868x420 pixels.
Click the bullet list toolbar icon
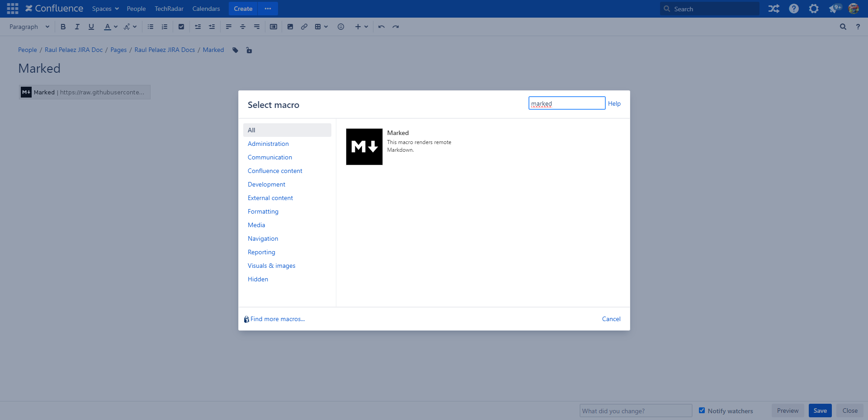click(x=151, y=27)
